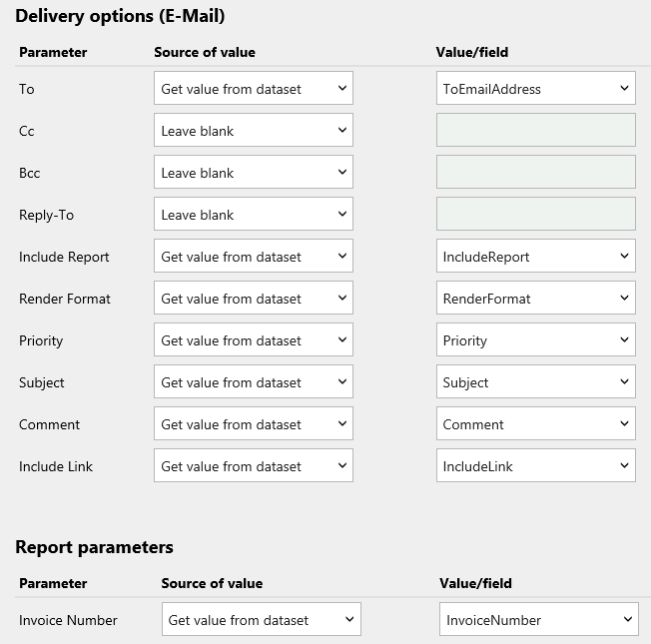Open the Invoice Number source dropdown

coord(261,620)
